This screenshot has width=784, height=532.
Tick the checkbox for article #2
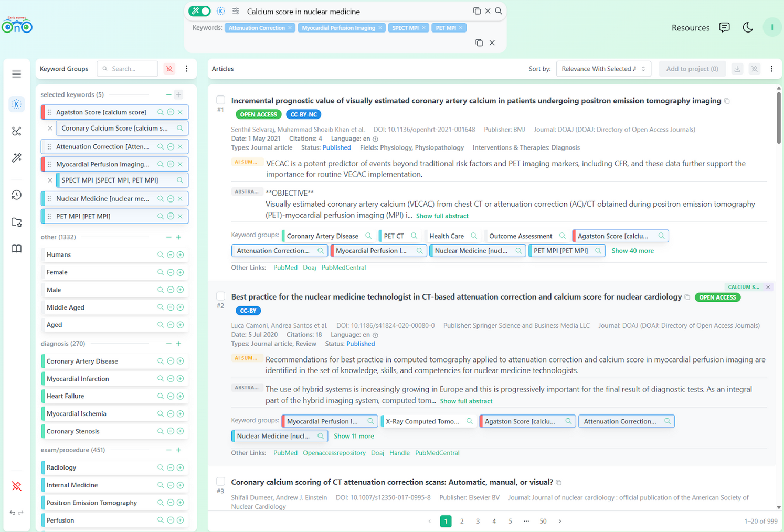click(x=221, y=296)
